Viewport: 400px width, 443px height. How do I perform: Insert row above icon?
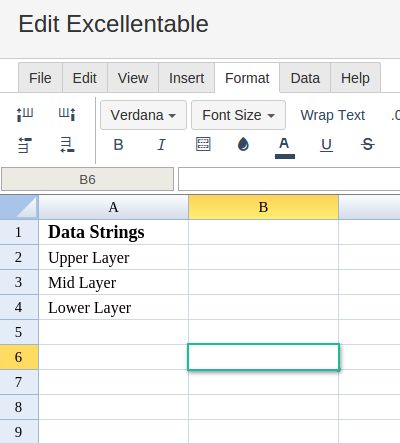pyautogui.click(x=25, y=145)
